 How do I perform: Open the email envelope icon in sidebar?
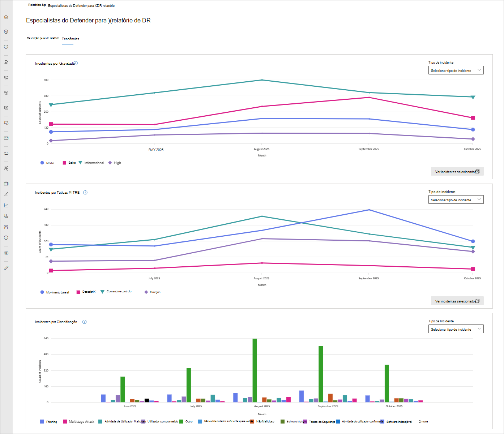pos(6,138)
